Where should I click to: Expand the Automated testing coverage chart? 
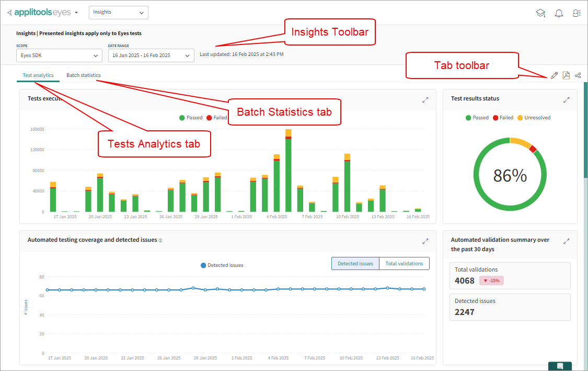coord(425,241)
